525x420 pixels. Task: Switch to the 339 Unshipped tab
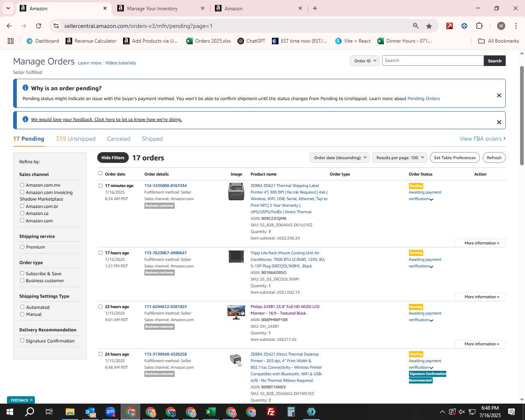coord(75,139)
